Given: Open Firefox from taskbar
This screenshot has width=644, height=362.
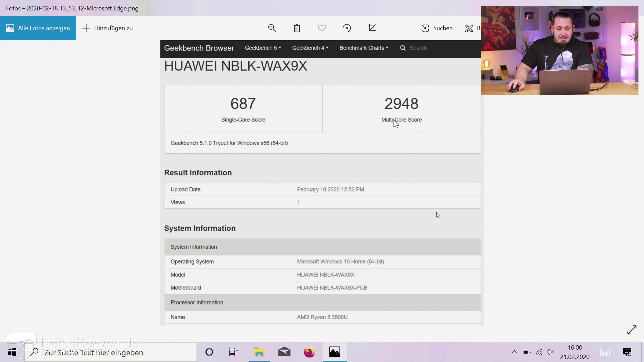Looking at the screenshot, I should point(309,352).
